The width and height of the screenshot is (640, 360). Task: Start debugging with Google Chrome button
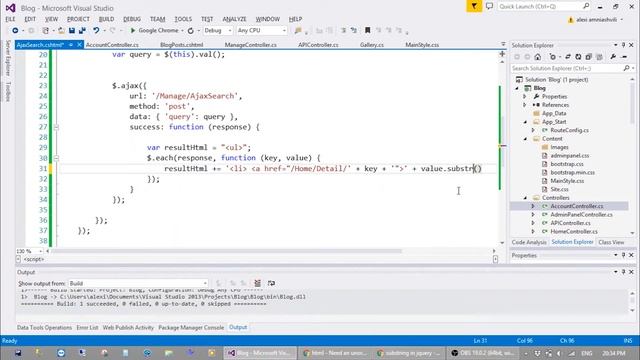(154, 31)
